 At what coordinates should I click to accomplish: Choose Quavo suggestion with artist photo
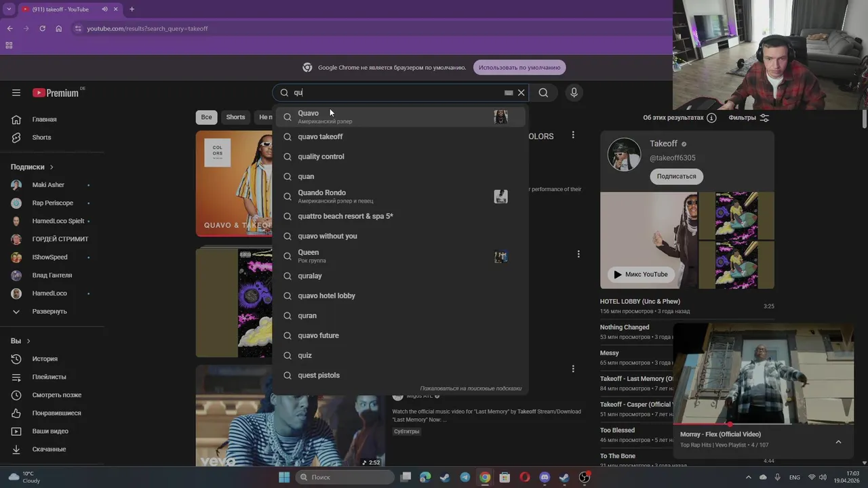[x=400, y=117]
